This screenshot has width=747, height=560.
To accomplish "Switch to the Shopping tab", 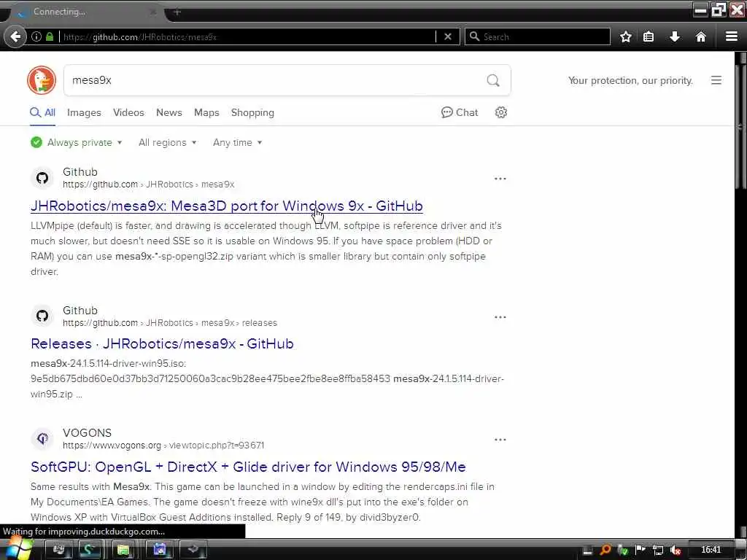I will click(x=252, y=112).
